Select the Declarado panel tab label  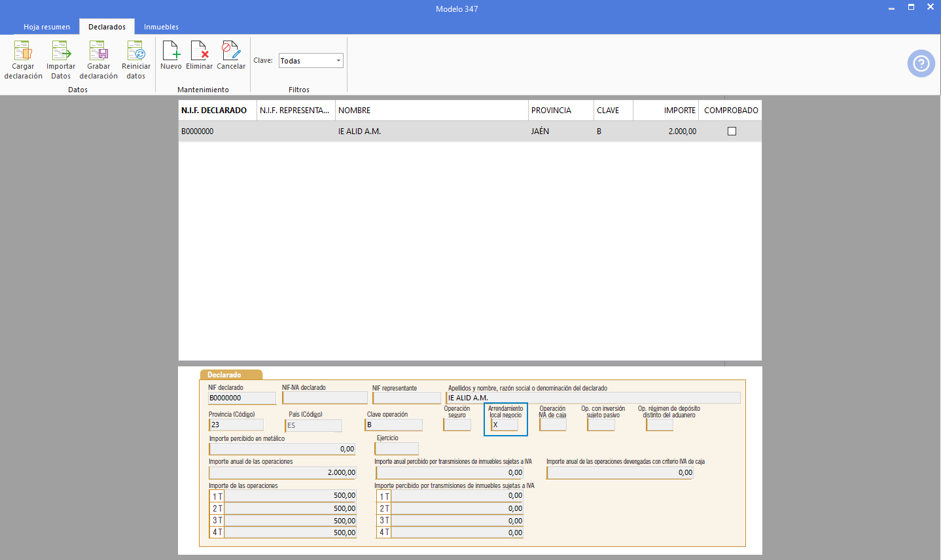point(230,375)
